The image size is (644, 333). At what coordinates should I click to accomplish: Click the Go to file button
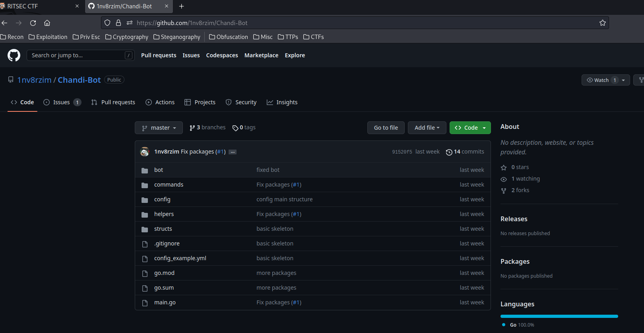point(386,128)
